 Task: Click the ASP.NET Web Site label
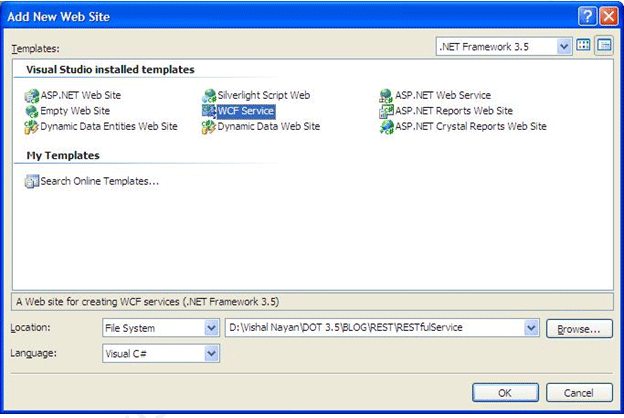point(81,95)
